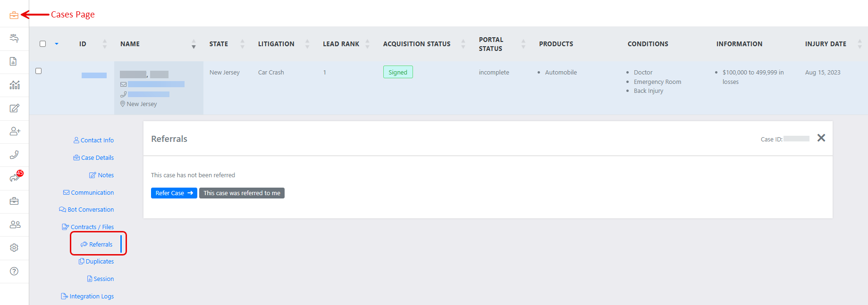Open the bulk selection dropdown arrow
868x305 pixels.
coord(57,44)
